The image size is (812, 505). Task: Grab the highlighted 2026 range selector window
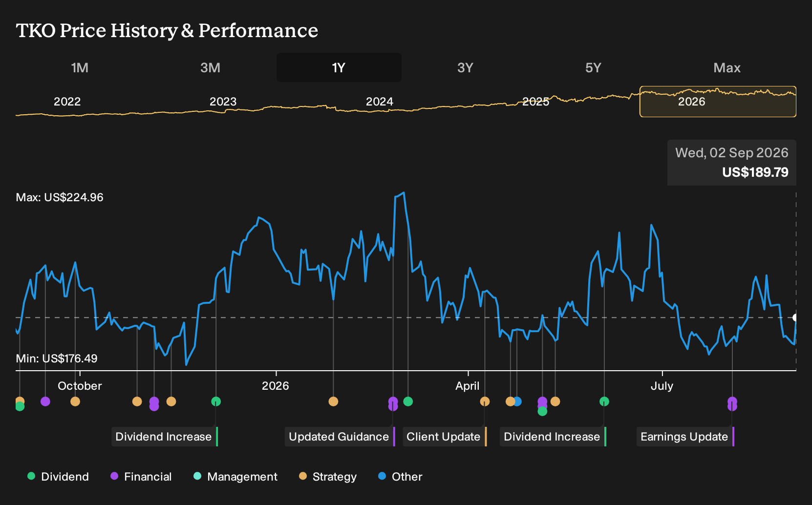(718, 102)
